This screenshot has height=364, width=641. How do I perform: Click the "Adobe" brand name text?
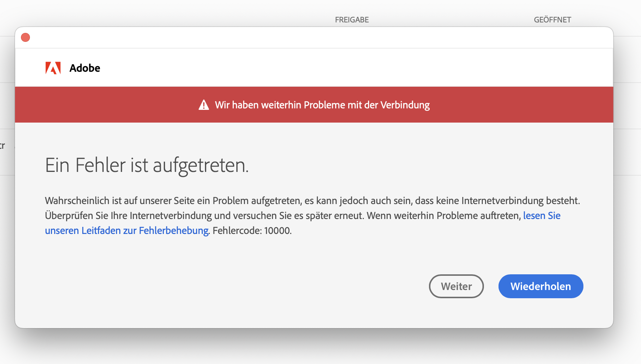pos(85,68)
